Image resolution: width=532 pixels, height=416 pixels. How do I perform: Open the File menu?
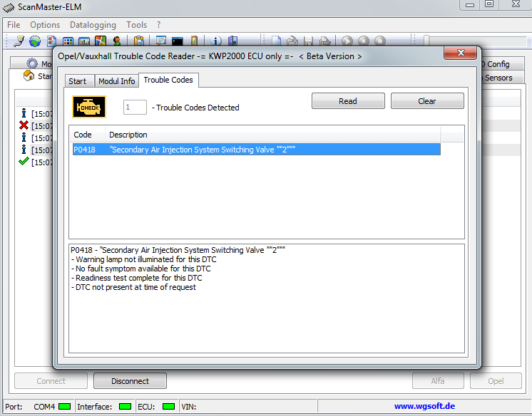click(x=14, y=25)
